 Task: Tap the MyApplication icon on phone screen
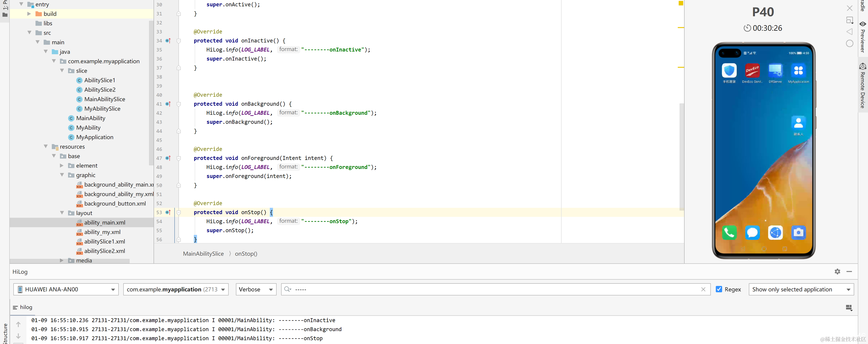pos(798,71)
